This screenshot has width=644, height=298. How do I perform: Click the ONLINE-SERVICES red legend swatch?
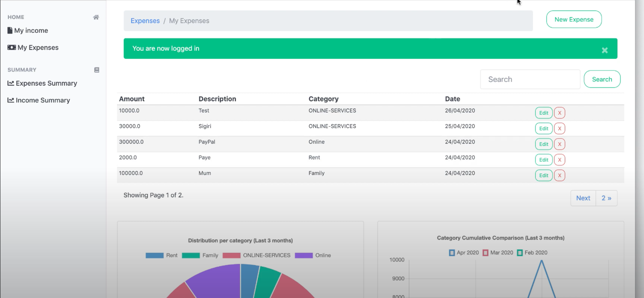coord(231,255)
